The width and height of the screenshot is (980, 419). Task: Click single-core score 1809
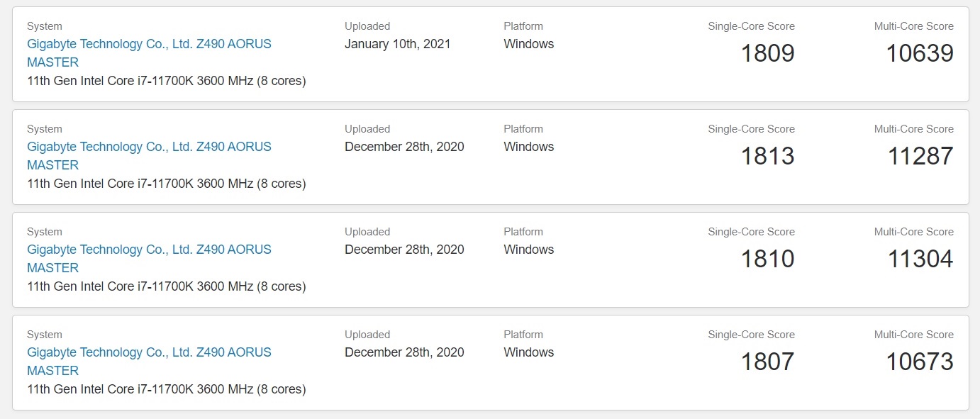click(768, 53)
